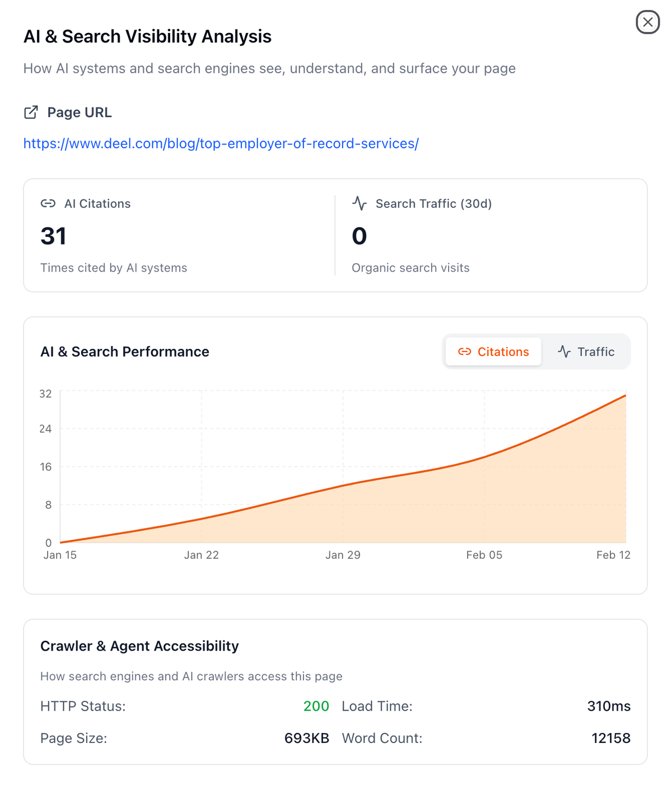This screenshot has width=672, height=785.
Task: Click the link icon inside the Citations button
Action: pos(464,352)
